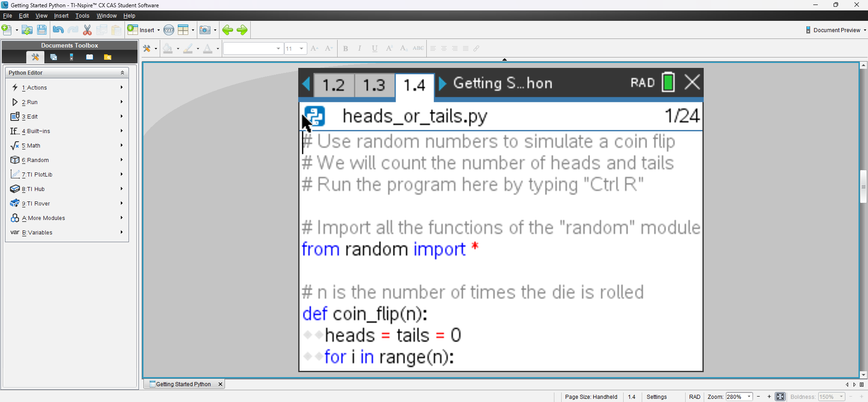Open the Zoom percentage dropdown
Image resolution: width=868 pixels, height=402 pixels.
749,397
